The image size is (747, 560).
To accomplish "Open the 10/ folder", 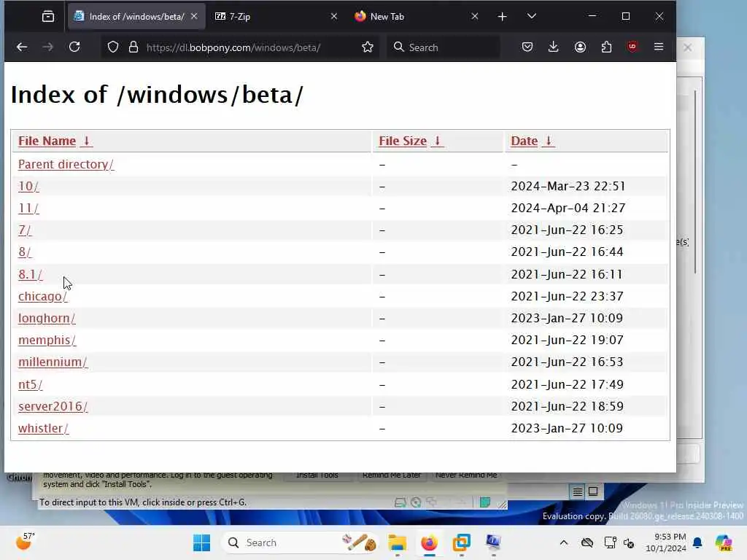I will pyautogui.click(x=28, y=186).
